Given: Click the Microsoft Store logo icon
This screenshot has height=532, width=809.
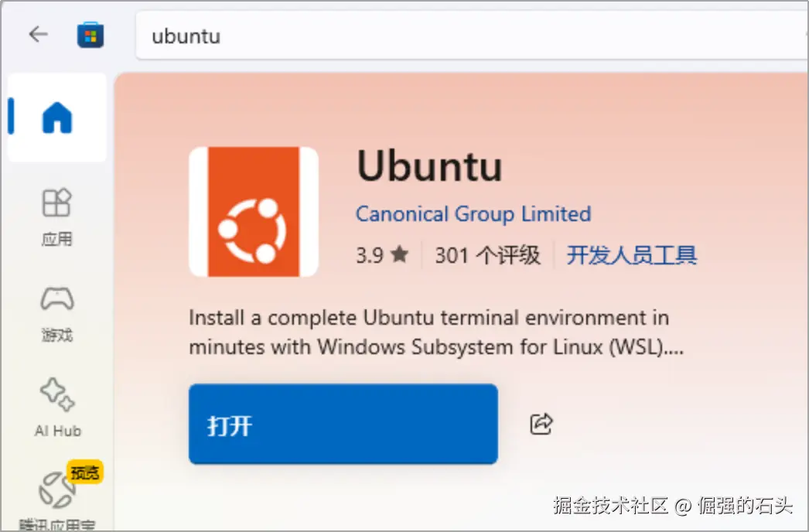Looking at the screenshot, I should (x=90, y=35).
